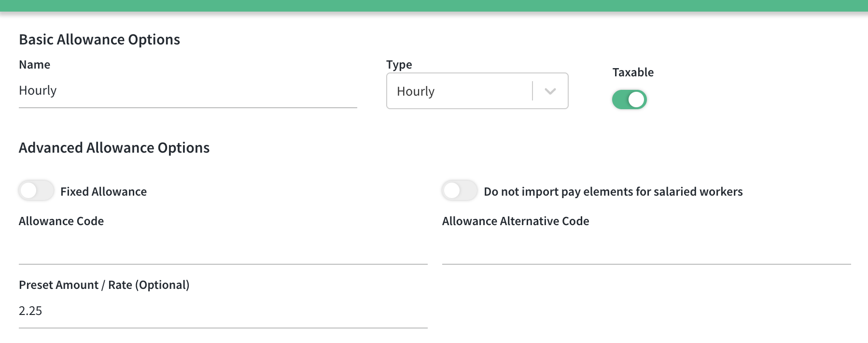868x343 pixels.
Task: Click the Basic Allowance Options heading
Action: tap(99, 40)
